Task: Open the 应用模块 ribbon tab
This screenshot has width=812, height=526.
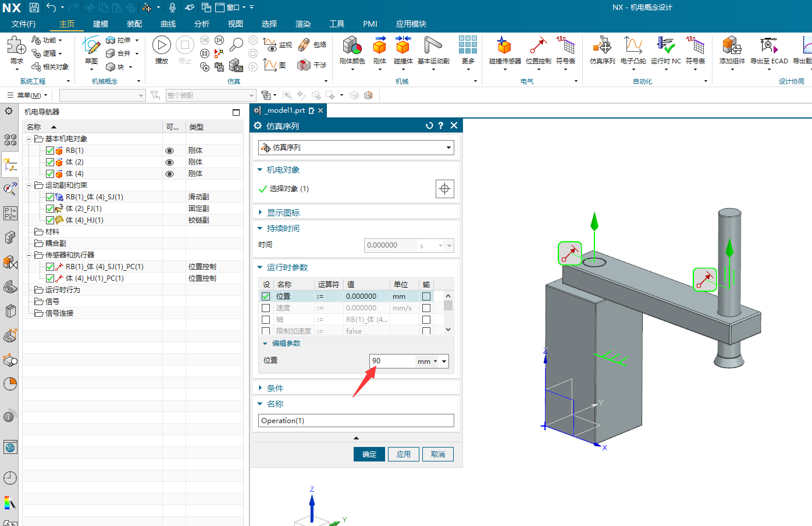Action: (411, 24)
